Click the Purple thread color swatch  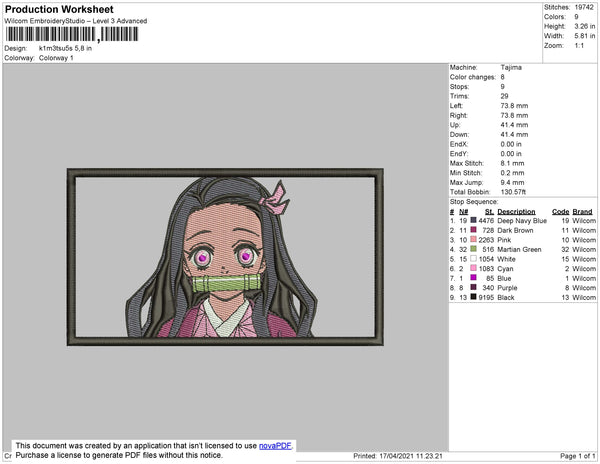(x=473, y=287)
